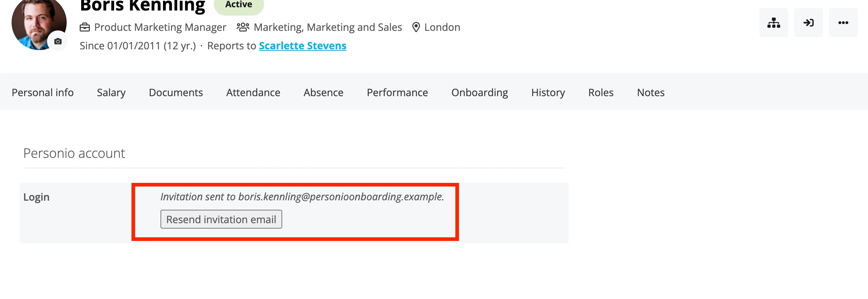Open the Notes tab
This screenshot has width=868, height=299.
click(x=651, y=93)
